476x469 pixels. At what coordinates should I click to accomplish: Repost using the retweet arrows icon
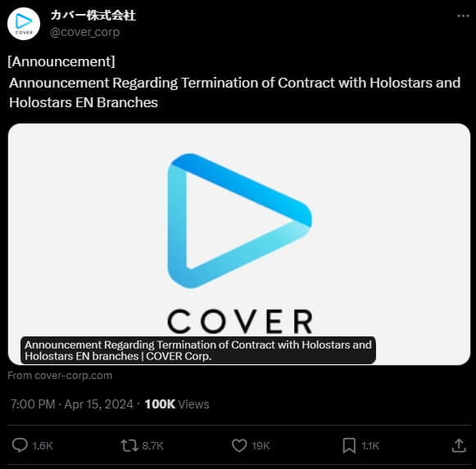129,445
